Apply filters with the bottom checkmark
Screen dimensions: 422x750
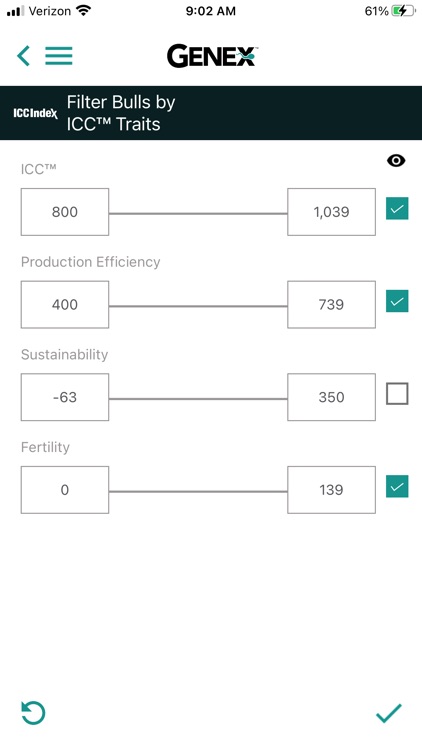pyautogui.click(x=389, y=713)
